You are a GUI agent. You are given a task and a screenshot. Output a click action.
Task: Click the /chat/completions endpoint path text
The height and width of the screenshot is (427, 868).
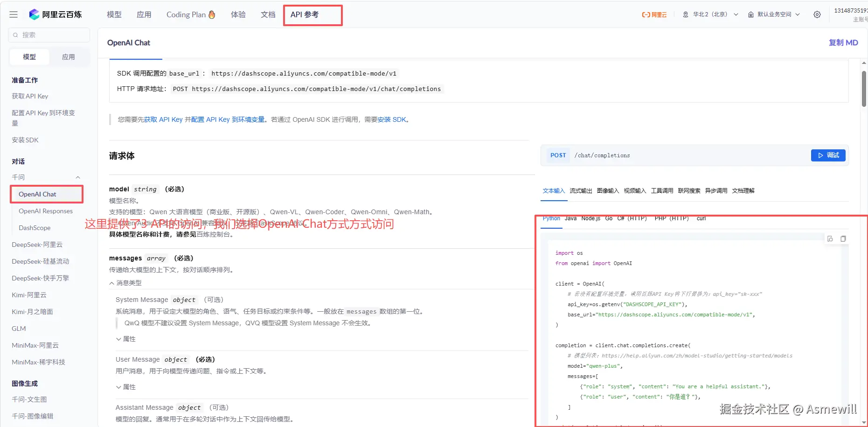pos(602,155)
